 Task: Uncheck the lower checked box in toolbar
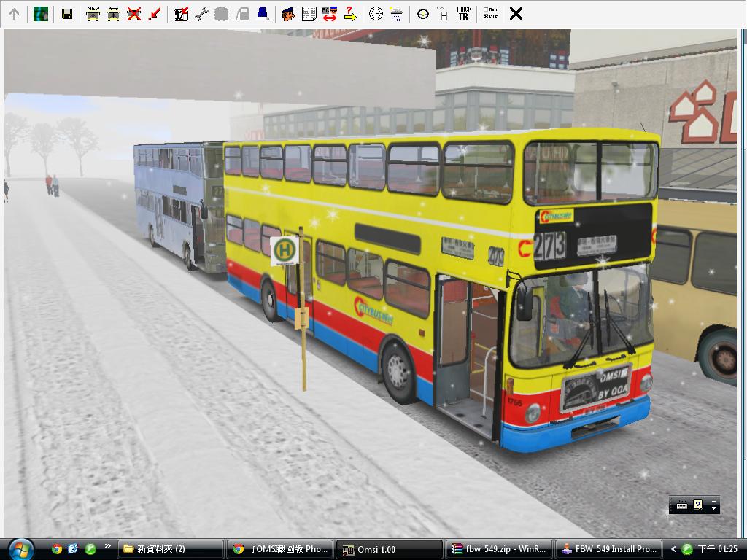click(x=485, y=16)
